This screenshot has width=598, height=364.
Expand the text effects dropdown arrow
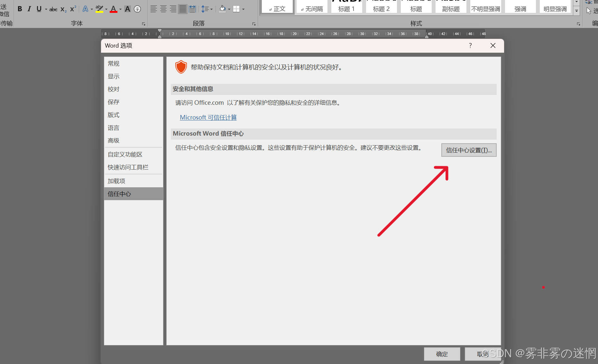[x=92, y=9]
